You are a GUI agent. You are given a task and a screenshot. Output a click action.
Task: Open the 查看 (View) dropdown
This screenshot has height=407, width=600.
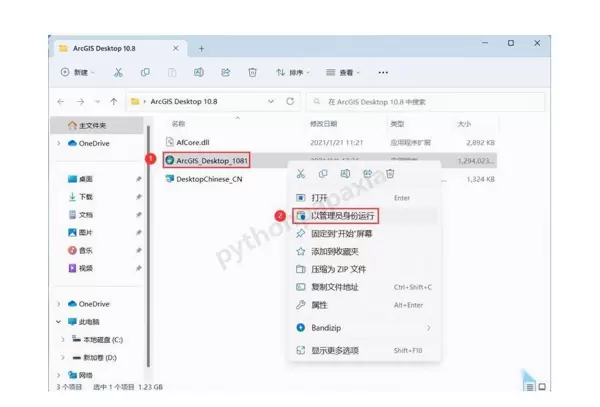(346, 72)
